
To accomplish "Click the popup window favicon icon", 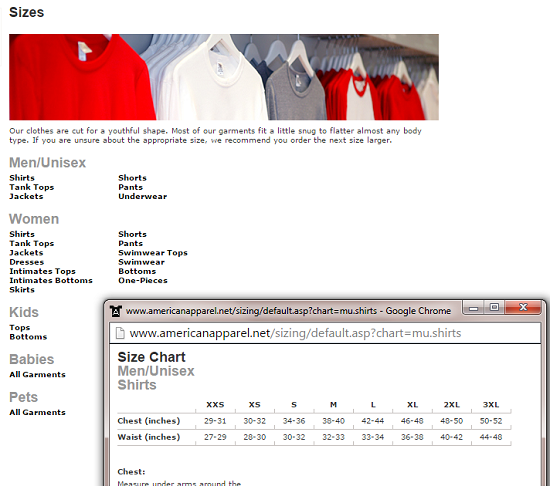I will coord(116,311).
